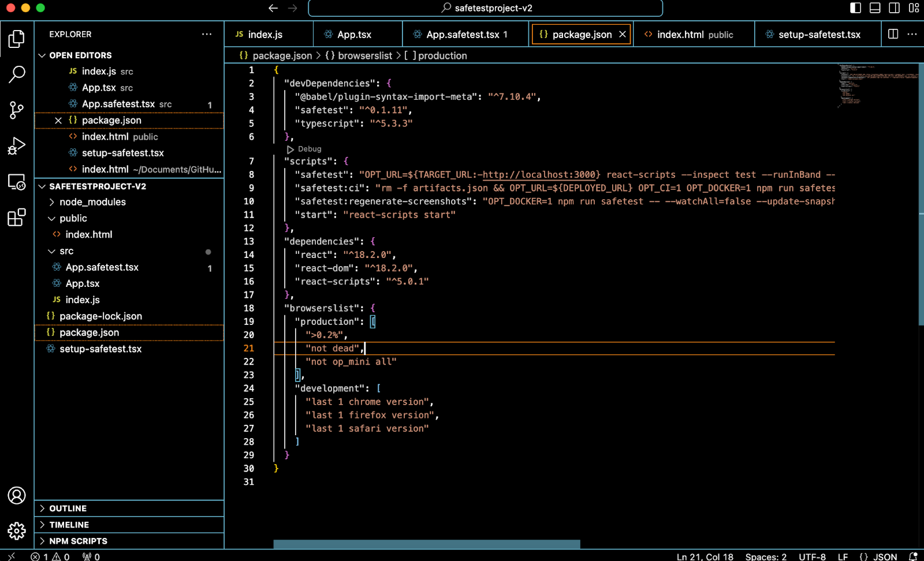Switch to setup-safetest.tsx tab
Screen dimensions: 924x561
(818, 34)
